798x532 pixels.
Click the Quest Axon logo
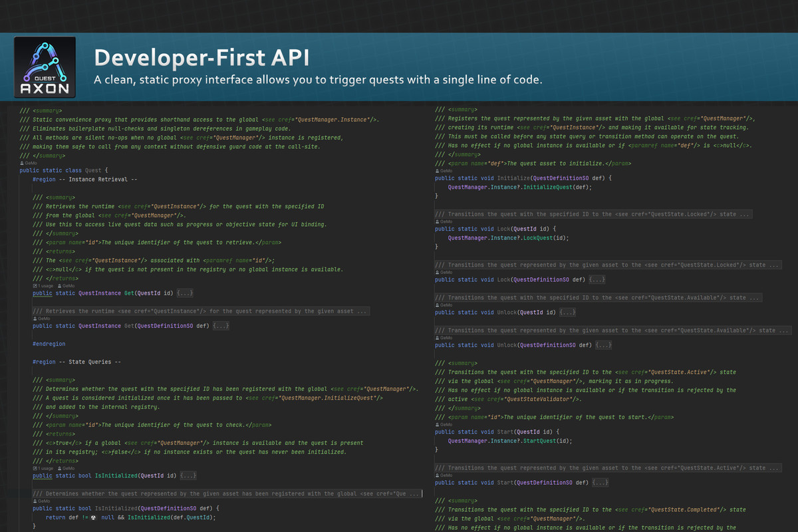[45, 67]
